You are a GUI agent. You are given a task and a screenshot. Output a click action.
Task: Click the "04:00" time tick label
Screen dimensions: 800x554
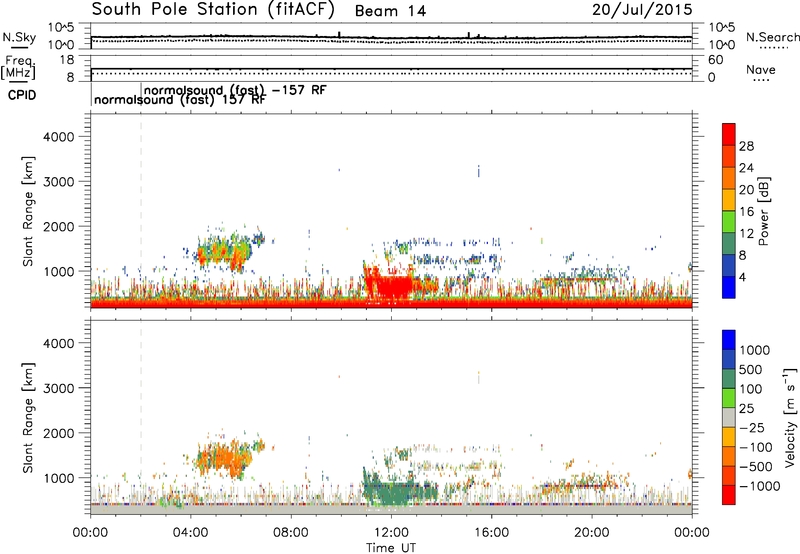(190, 533)
